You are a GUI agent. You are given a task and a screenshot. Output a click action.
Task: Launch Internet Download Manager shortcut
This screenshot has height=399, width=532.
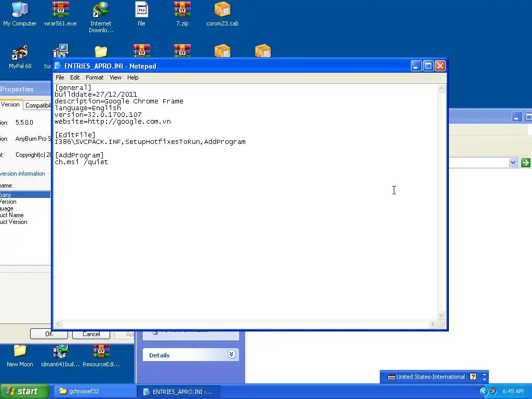click(101, 17)
